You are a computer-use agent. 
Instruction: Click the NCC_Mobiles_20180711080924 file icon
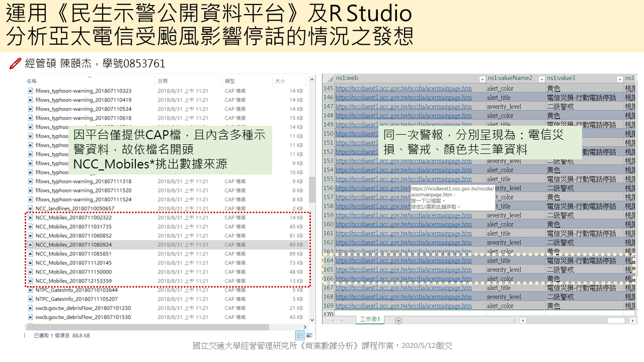(31, 245)
